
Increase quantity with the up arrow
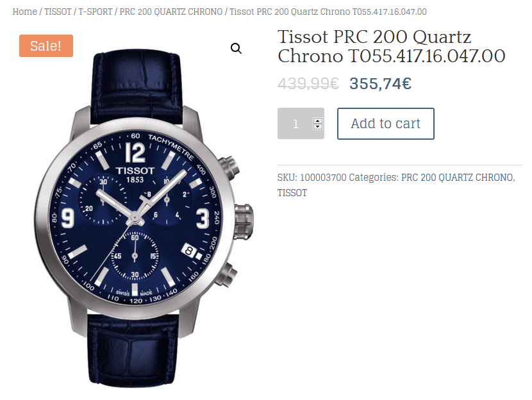(x=317, y=121)
